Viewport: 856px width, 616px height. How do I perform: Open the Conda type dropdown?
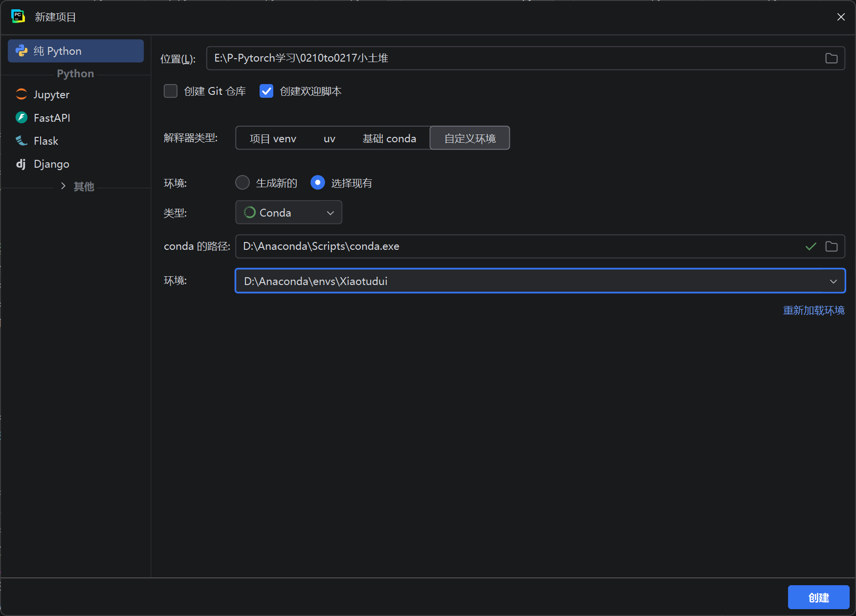(289, 213)
